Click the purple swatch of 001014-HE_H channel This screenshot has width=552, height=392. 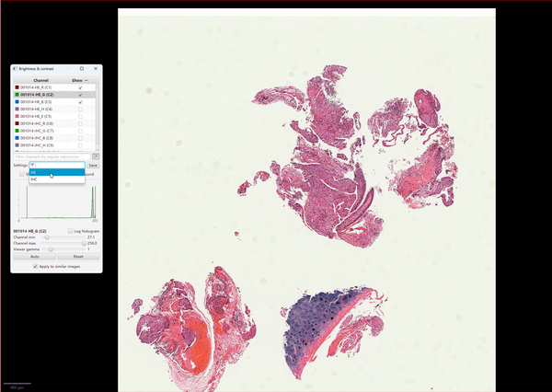(x=17, y=110)
